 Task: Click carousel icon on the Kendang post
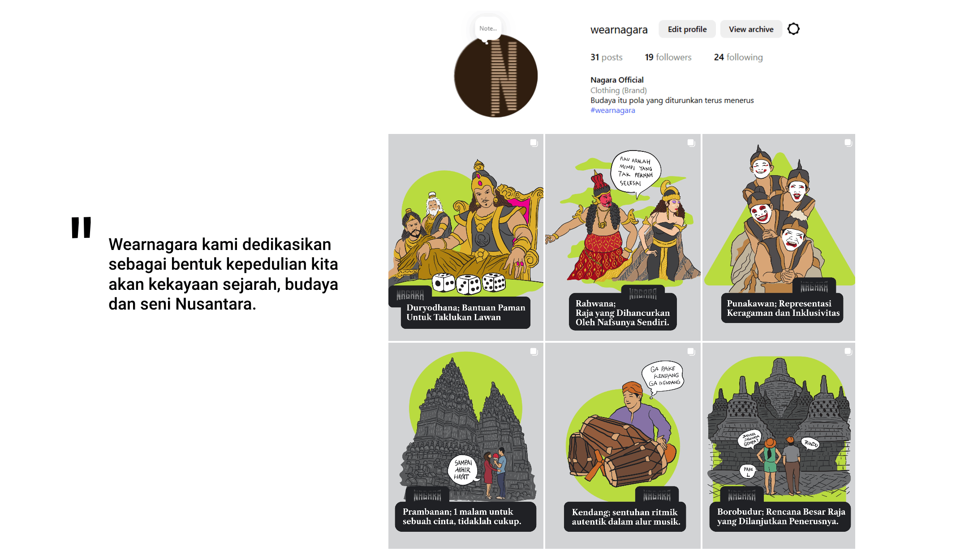point(691,352)
